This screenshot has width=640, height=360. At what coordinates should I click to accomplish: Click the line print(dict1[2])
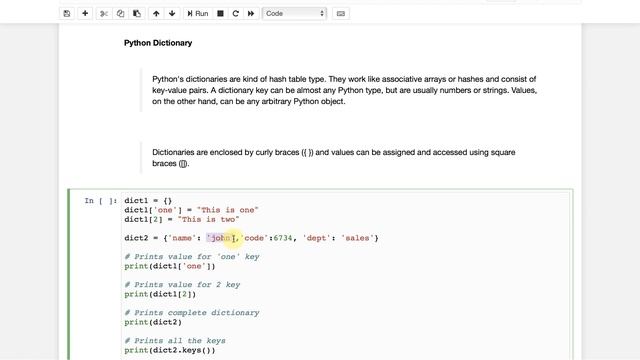tap(160, 294)
